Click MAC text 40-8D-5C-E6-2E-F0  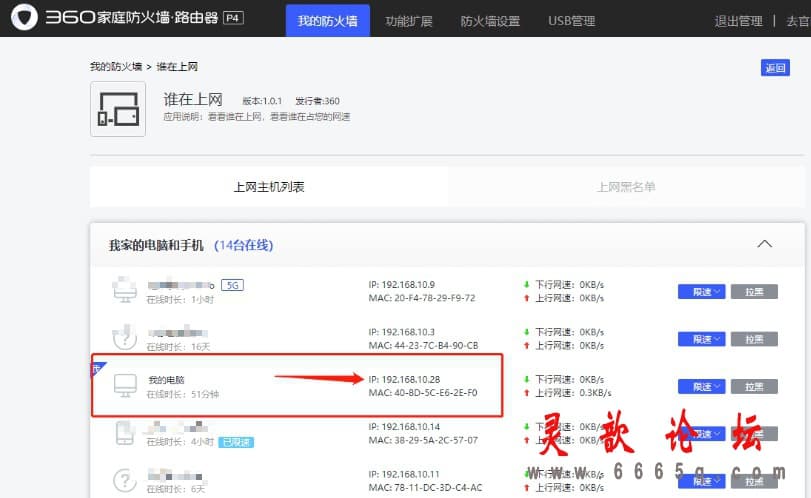[x=423, y=393]
